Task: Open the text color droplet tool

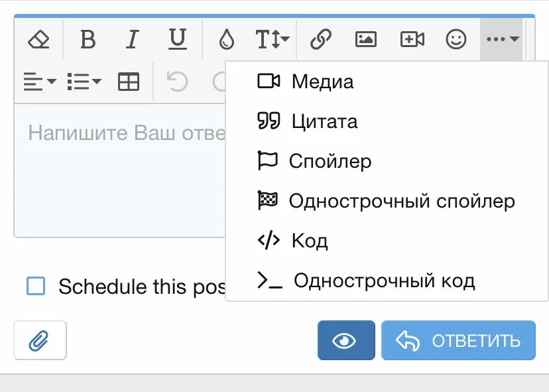Action: (226, 39)
